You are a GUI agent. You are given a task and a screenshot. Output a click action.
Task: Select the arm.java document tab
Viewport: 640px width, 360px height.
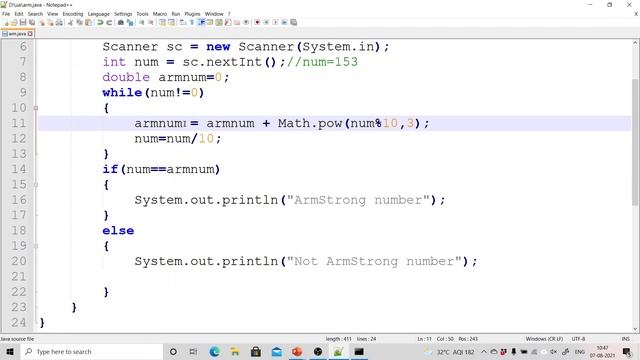click(17, 34)
